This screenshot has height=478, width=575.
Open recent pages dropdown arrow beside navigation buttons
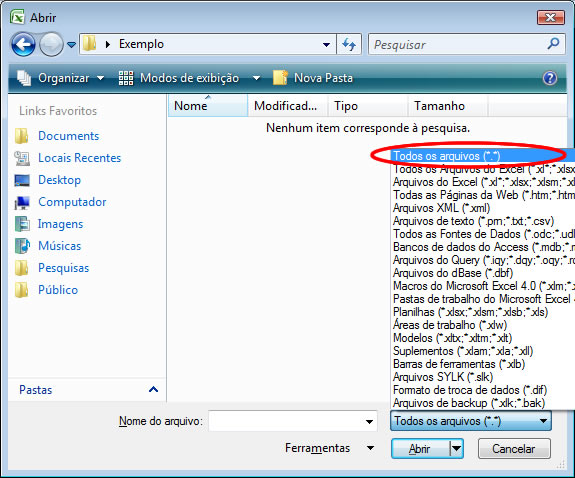pos(72,45)
